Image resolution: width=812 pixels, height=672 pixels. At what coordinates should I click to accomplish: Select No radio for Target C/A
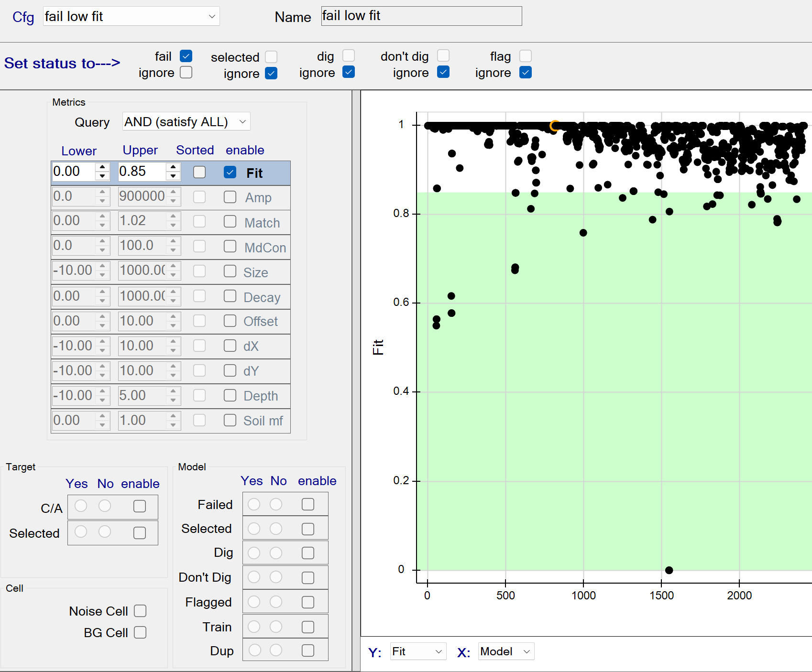[105, 506]
